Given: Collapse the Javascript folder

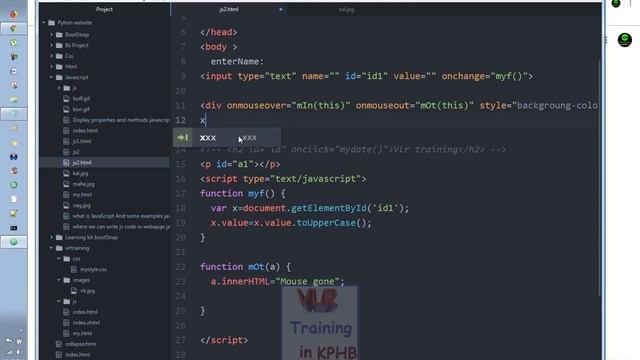Looking at the screenshot, I should coord(51,77).
